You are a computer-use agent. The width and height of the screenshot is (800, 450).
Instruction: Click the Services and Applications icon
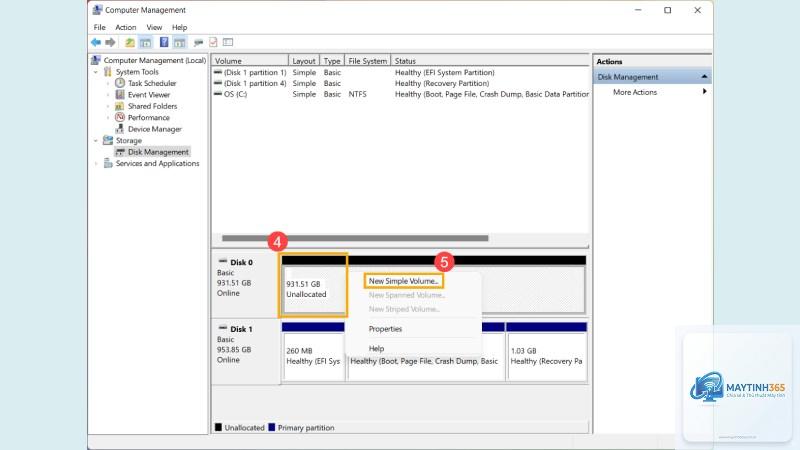point(108,163)
